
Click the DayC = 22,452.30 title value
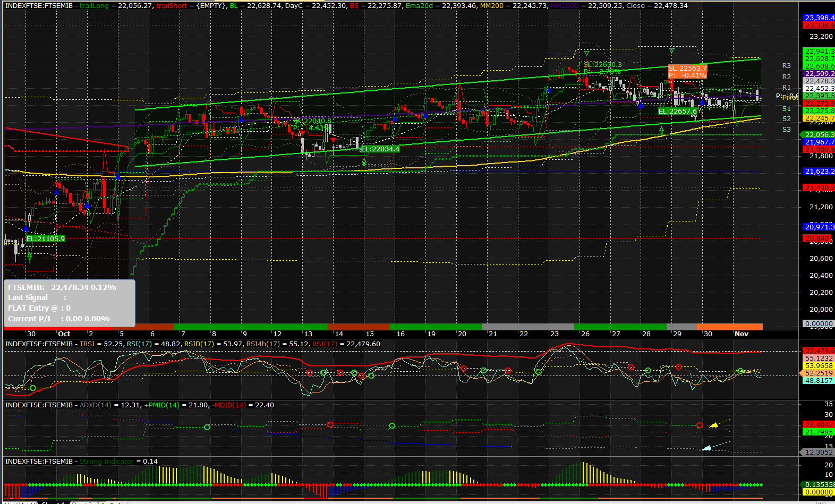tap(316, 5)
